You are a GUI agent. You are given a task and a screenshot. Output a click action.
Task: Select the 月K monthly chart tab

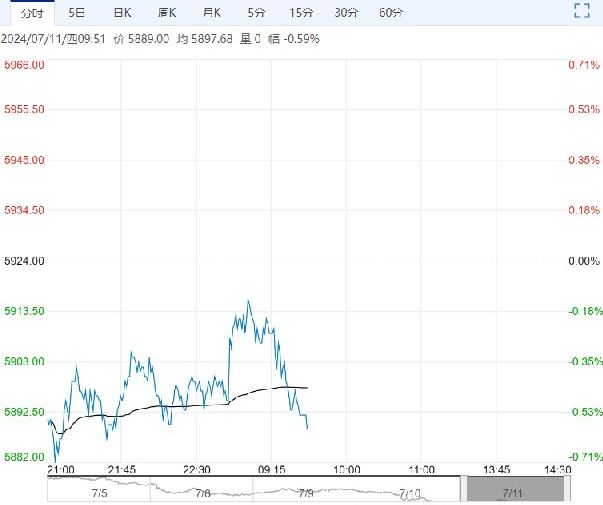211,13
